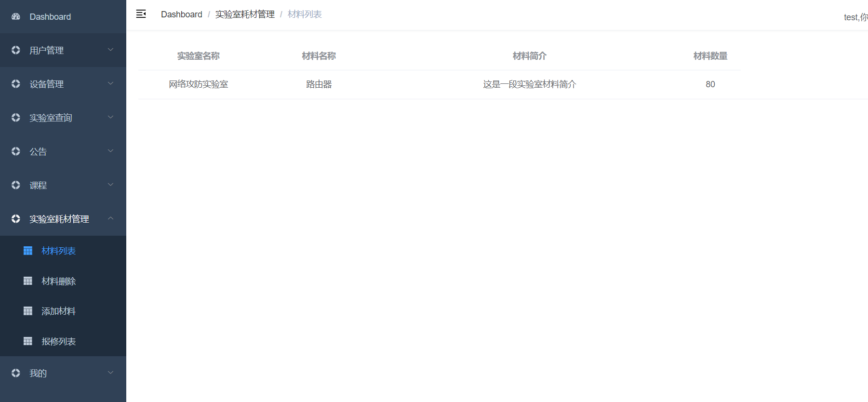This screenshot has width=868, height=402.
Task: Click the table icon next to 材料删除
Action: pos(28,281)
